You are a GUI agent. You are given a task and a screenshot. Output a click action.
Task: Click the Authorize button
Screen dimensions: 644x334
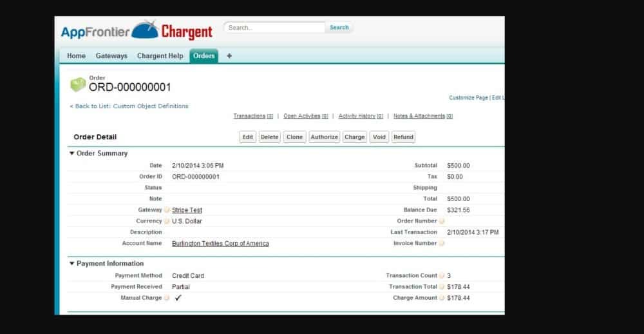click(324, 137)
